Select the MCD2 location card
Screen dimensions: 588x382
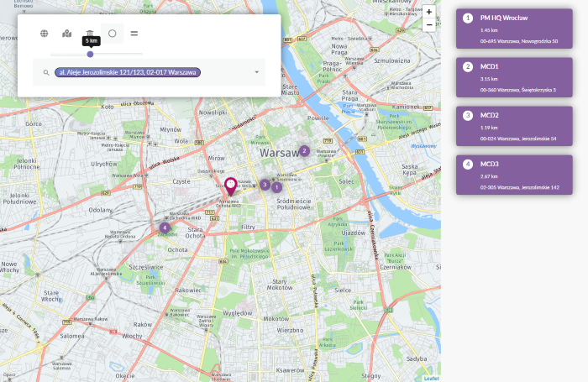click(x=514, y=127)
